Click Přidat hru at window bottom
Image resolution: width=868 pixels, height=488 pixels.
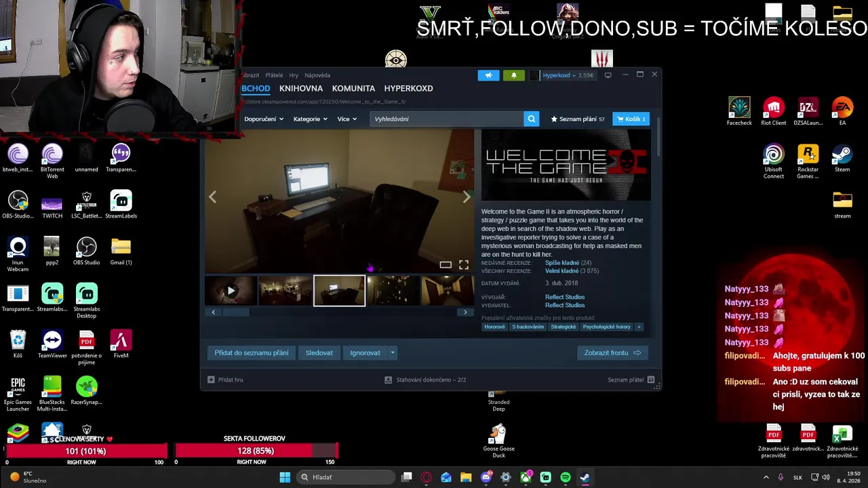(225, 380)
